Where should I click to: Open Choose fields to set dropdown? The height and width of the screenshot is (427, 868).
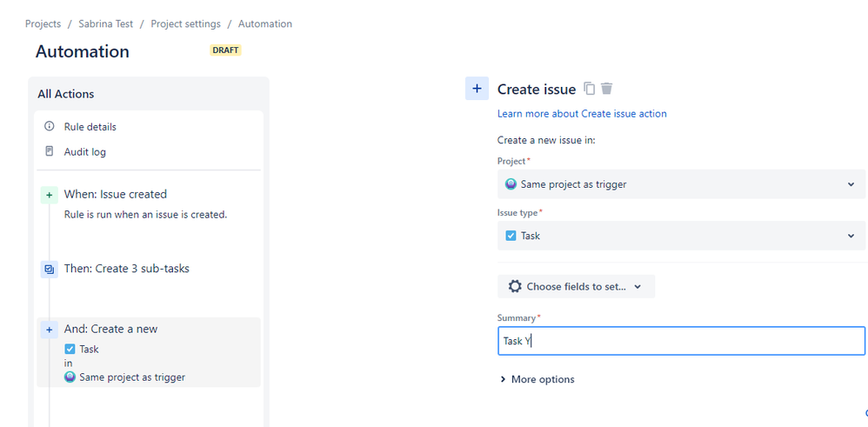(576, 286)
